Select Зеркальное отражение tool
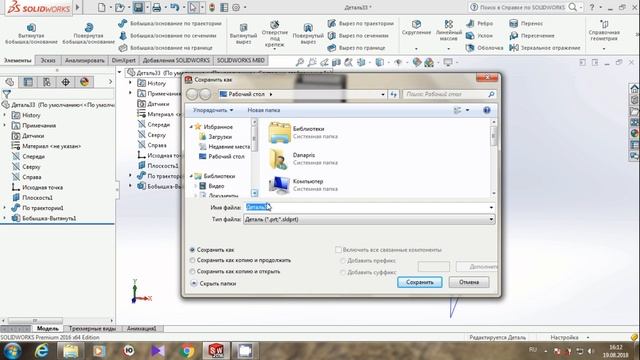 point(544,48)
